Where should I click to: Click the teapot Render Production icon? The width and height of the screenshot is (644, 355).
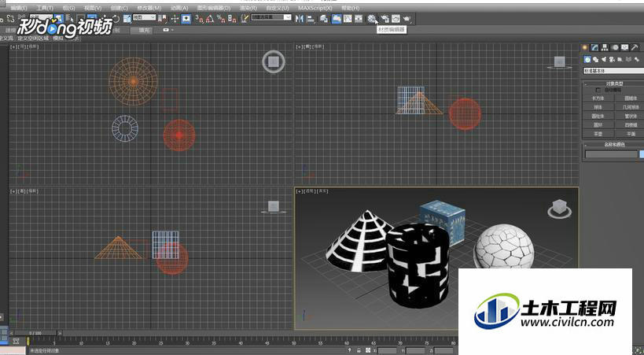pos(407,19)
